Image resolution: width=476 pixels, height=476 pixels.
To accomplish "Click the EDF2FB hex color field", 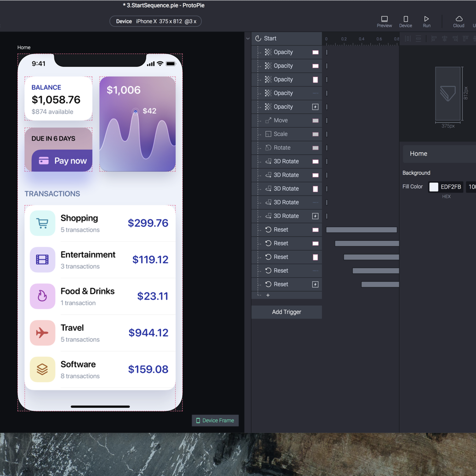I will 450,187.
